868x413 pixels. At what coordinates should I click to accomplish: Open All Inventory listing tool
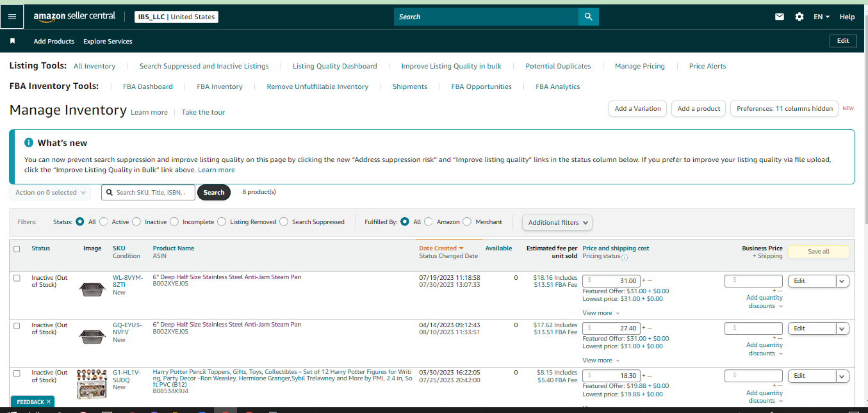coord(95,66)
